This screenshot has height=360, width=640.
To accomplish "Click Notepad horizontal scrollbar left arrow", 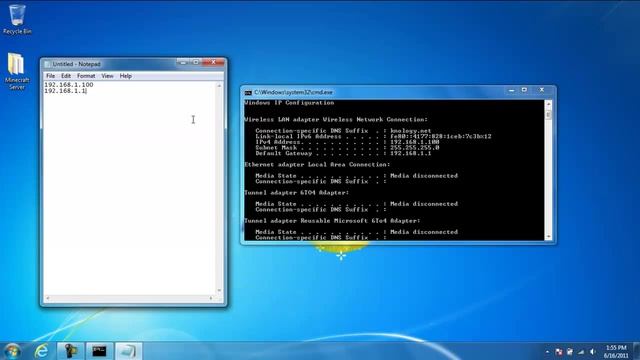I will pyautogui.click(x=48, y=298).
